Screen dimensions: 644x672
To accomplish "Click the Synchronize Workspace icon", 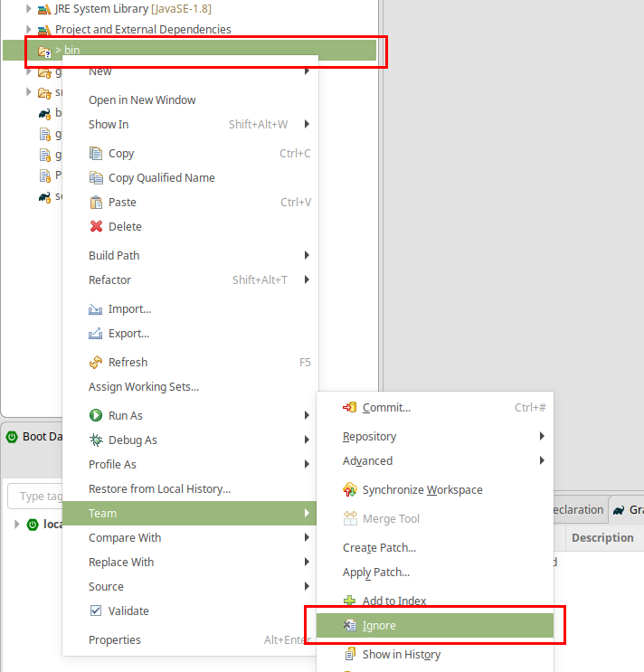I will click(x=350, y=490).
